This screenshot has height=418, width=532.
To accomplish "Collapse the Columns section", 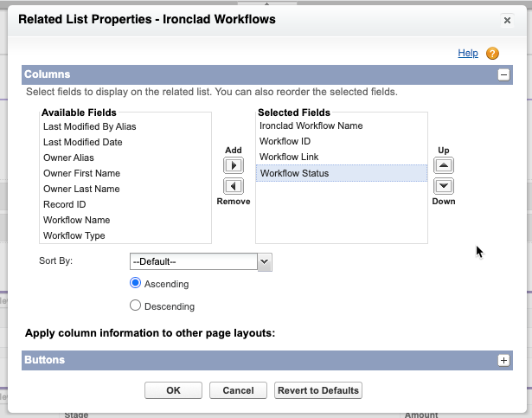I will (503, 74).
